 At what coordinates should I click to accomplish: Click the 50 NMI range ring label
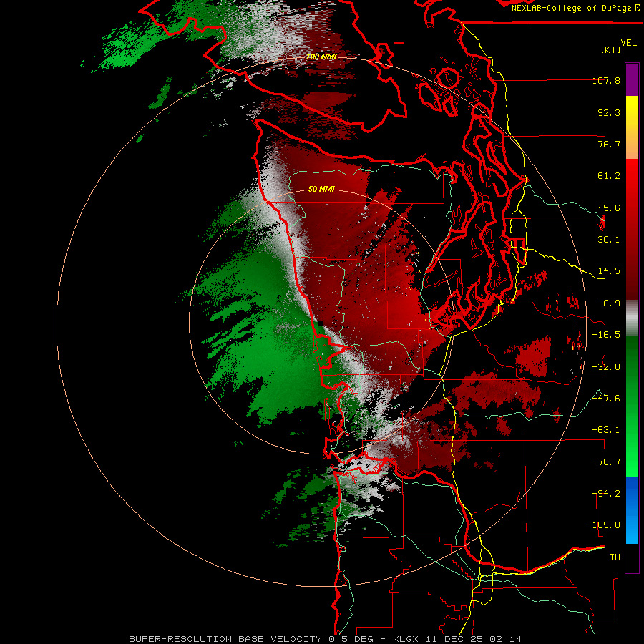(x=321, y=190)
